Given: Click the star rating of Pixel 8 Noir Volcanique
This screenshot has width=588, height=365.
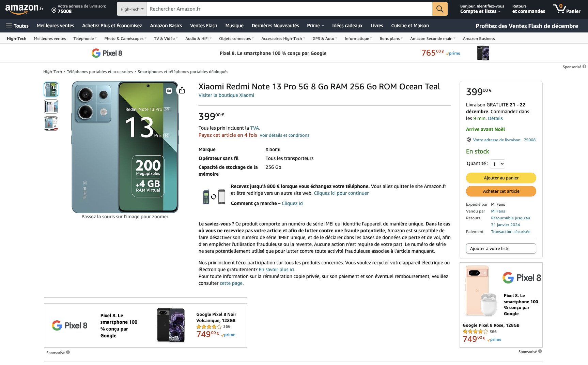Looking at the screenshot, I should pos(209,327).
